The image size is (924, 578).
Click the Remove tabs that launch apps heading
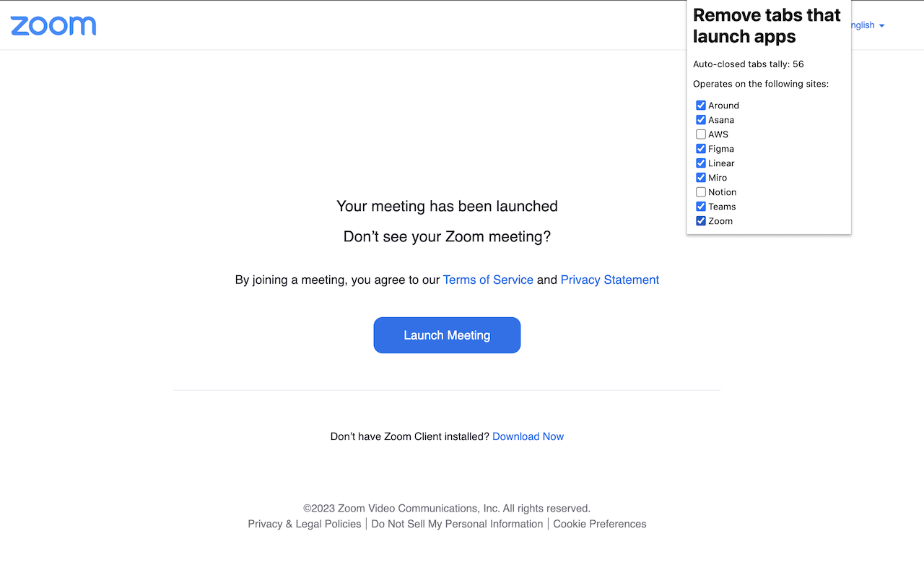(x=767, y=26)
